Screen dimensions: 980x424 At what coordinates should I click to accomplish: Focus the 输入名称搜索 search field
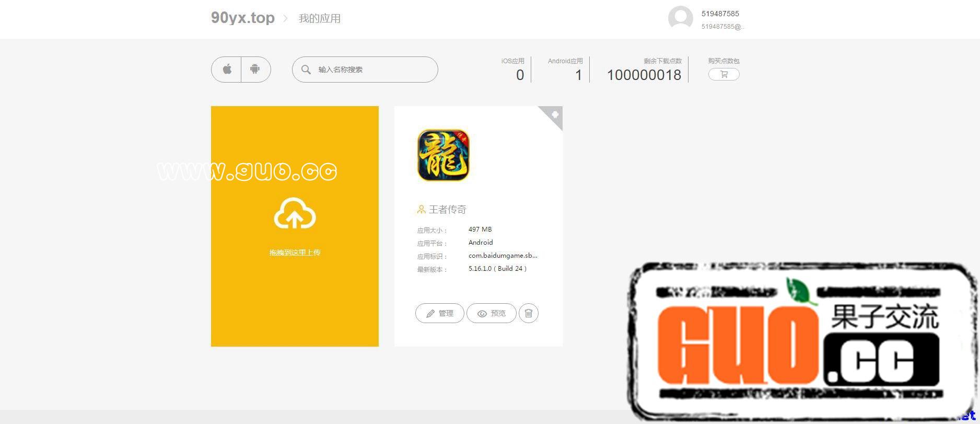coord(374,70)
